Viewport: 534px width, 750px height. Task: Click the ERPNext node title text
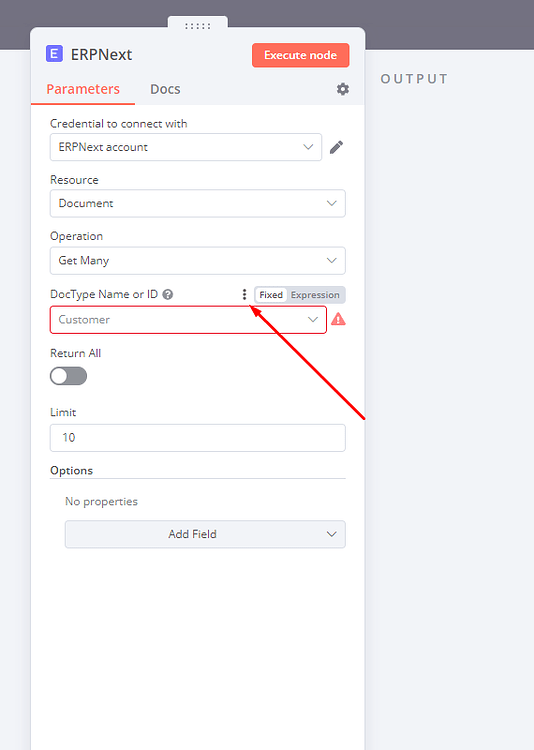click(x=101, y=55)
